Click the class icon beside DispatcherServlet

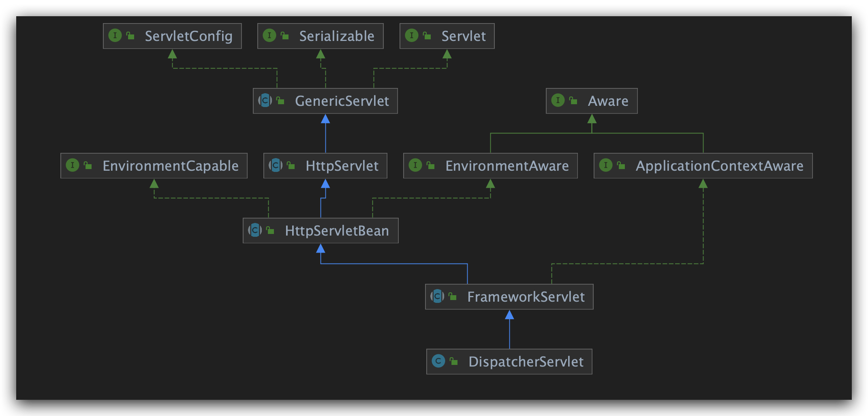438,361
